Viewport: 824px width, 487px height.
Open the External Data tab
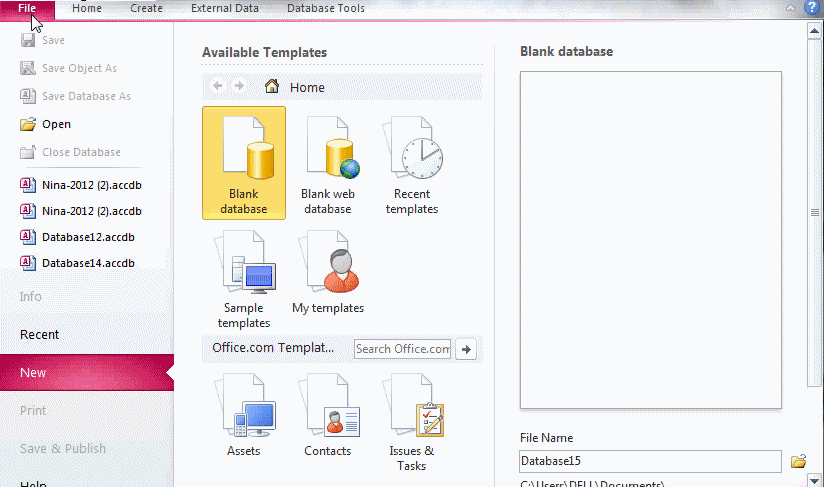click(224, 8)
